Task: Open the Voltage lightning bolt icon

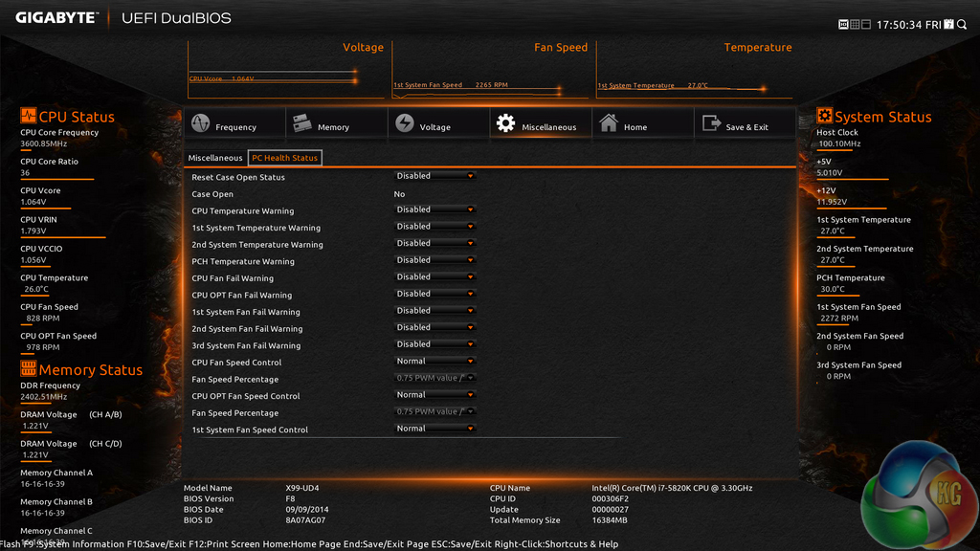Action: coord(405,123)
